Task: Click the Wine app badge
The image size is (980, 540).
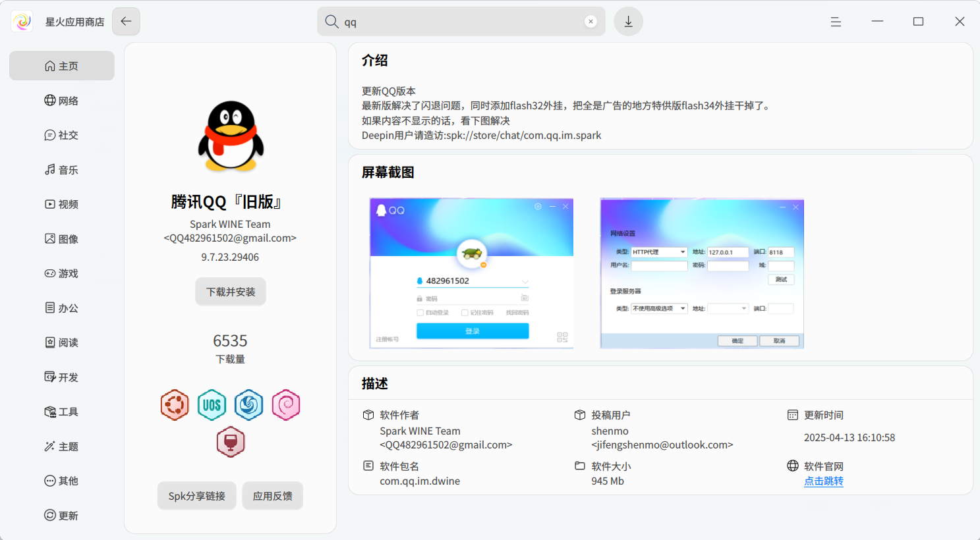Action: 230,442
